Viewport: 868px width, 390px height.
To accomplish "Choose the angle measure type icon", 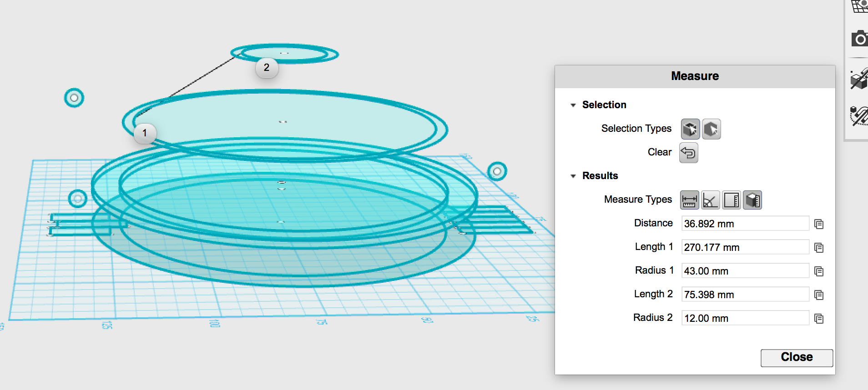I will tap(710, 200).
